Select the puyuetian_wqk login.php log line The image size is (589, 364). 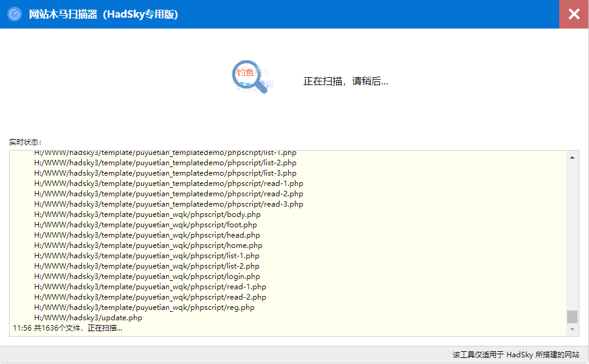pyautogui.click(x=147, y=276)
